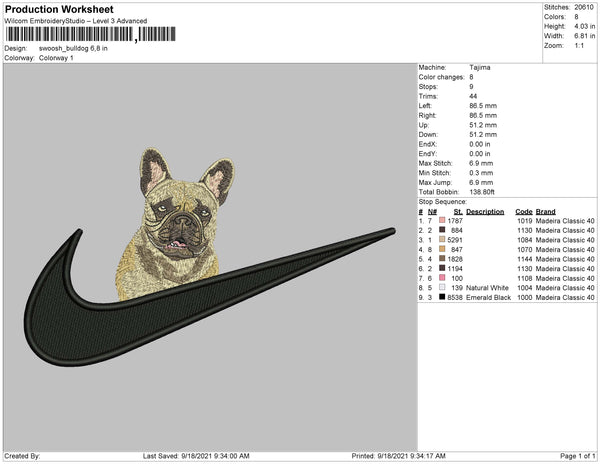This screenshot has width=600, height=464.
Task: Click the tan color swatch for code 1084
Action: click(x=442, y=239)
